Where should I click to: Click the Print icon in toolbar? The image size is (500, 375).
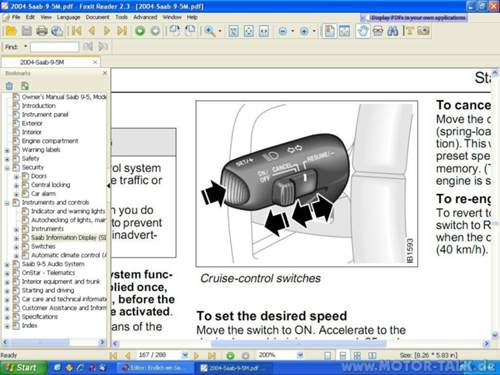pos(42,31)
